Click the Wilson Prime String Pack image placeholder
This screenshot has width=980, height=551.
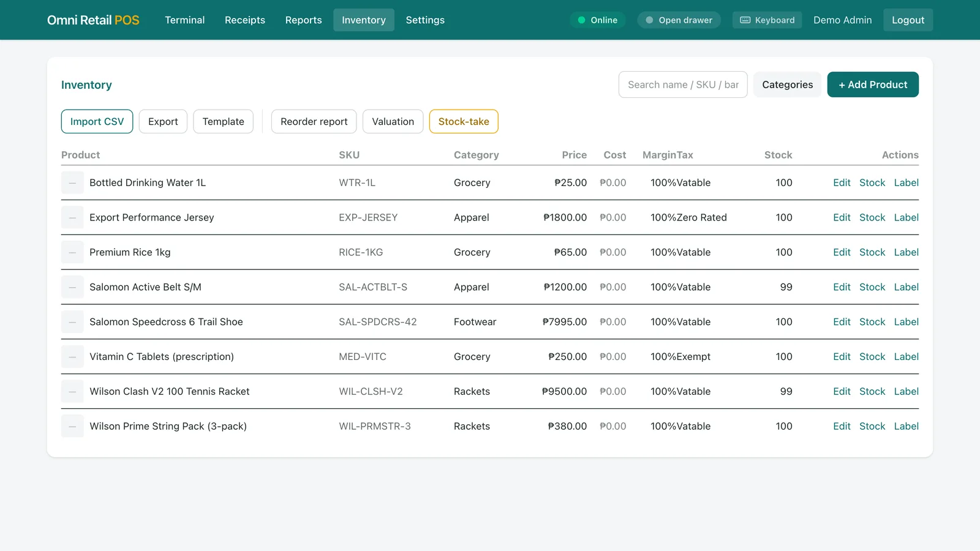click(x=72, y=426)
